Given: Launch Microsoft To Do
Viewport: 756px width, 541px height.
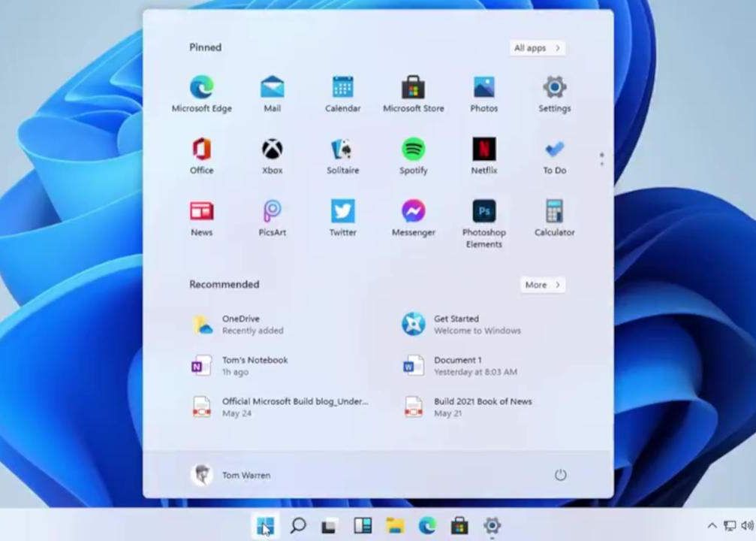Looking at the screenshot, I should (x=553, y=149).
